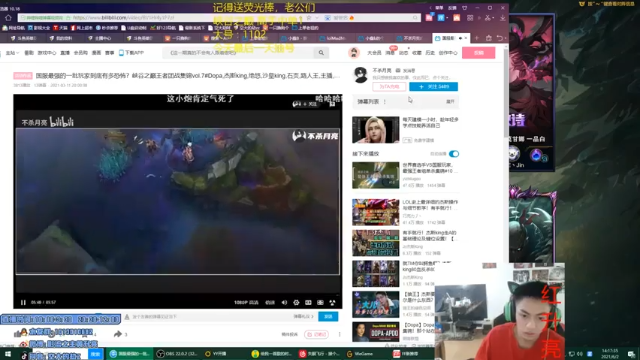Toggle the autoplay next switch
Viewport: 640px width, 360px height.
tap(454, 154)
